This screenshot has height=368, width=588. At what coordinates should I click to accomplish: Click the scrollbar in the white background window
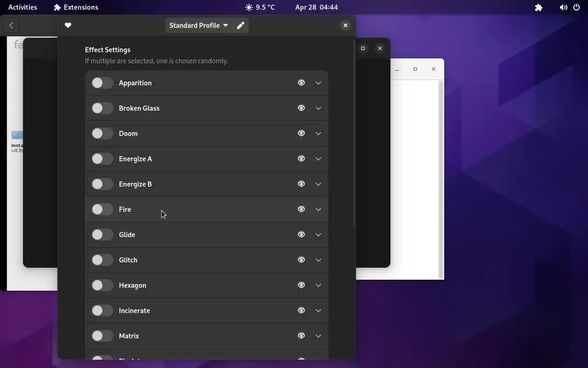(x=441, y=179)
